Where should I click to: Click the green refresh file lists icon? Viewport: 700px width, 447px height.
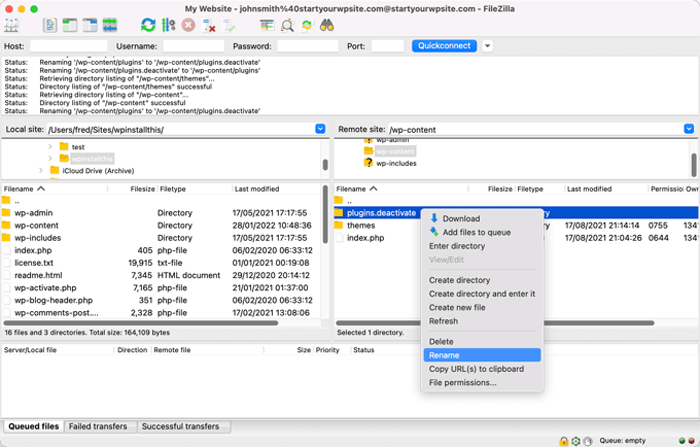coord(148,25)
